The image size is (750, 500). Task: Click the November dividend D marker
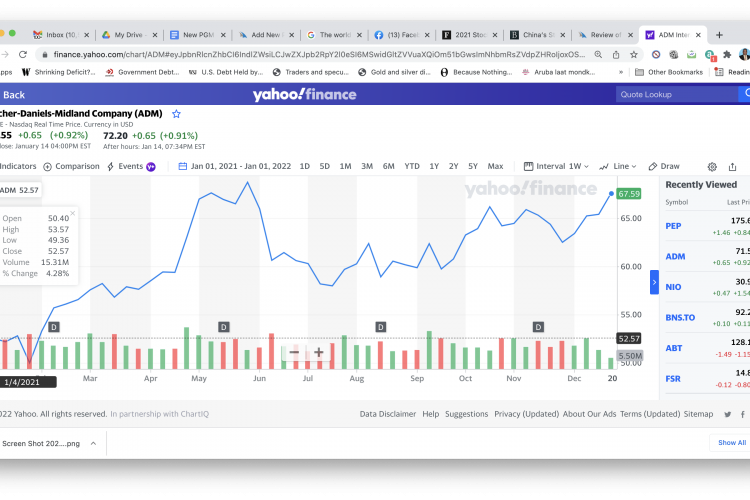click(x=538, y=327)
